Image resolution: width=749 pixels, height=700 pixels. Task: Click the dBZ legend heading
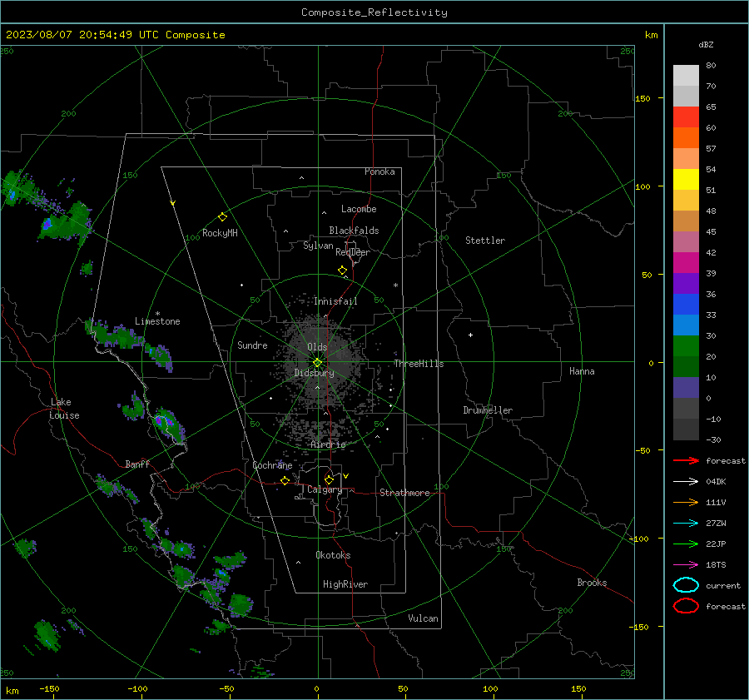(x=706, y=44)
